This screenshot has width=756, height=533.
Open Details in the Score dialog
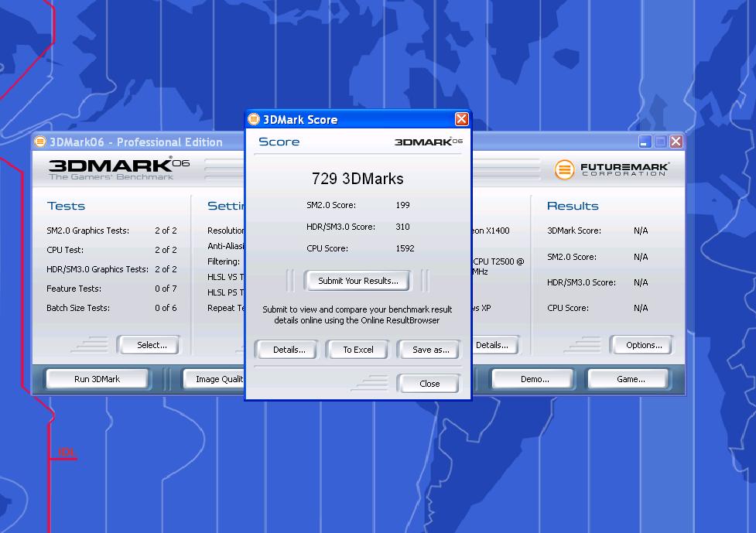tap(289, 350)
